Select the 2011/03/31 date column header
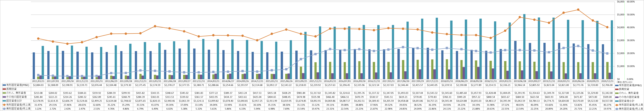The width and height of the screenshot is (644, 111). coord(38,81)
